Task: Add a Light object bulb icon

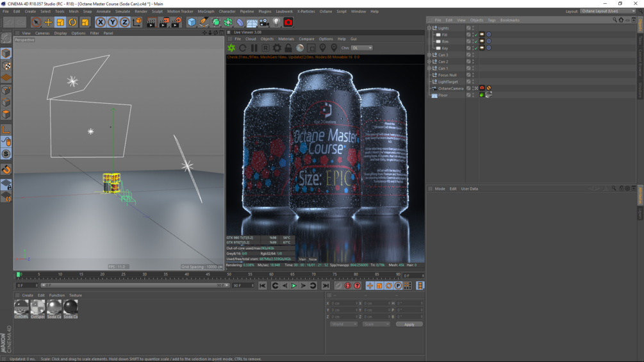Action: (276, 22)
